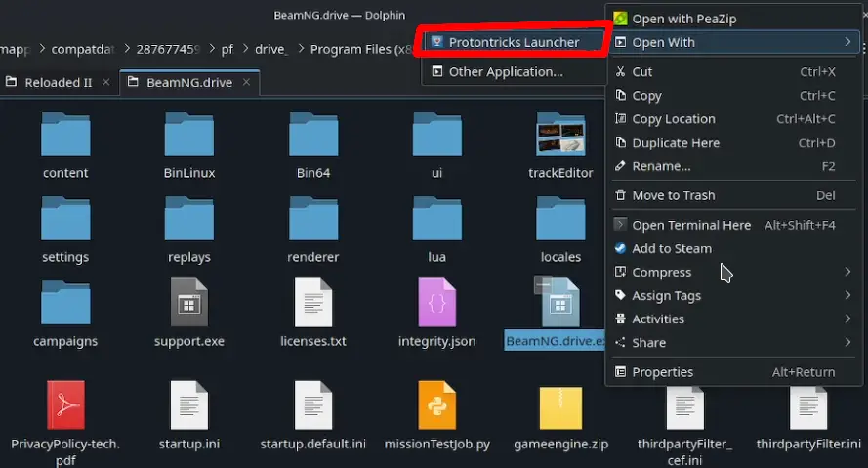
Task: Navigate to Program Files (x86) breadcrumb
Action: 361,49
